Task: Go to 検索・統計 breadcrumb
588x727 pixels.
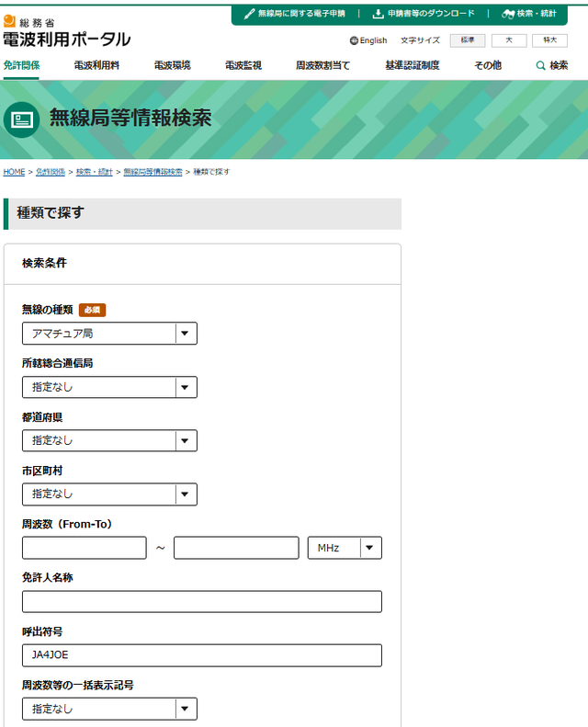Action: tap(95, 172)
